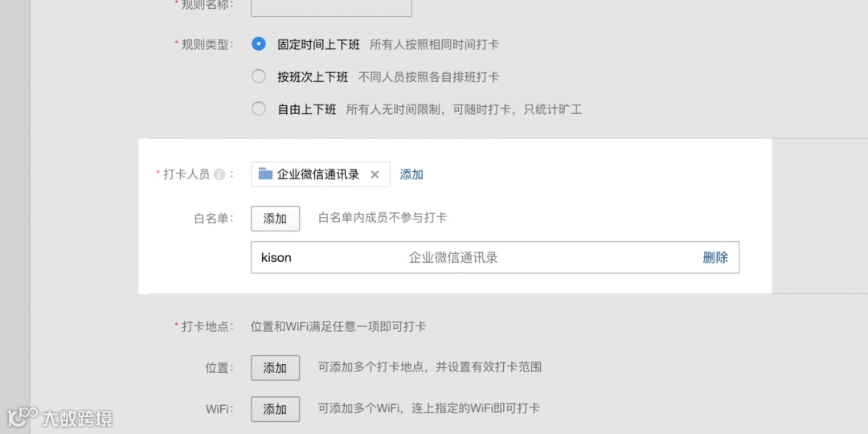The width and height of the screenshot is (868, 434).
Task: Click the 白名单内成员不参与打卡 hint text
Action: coord(382,218)
